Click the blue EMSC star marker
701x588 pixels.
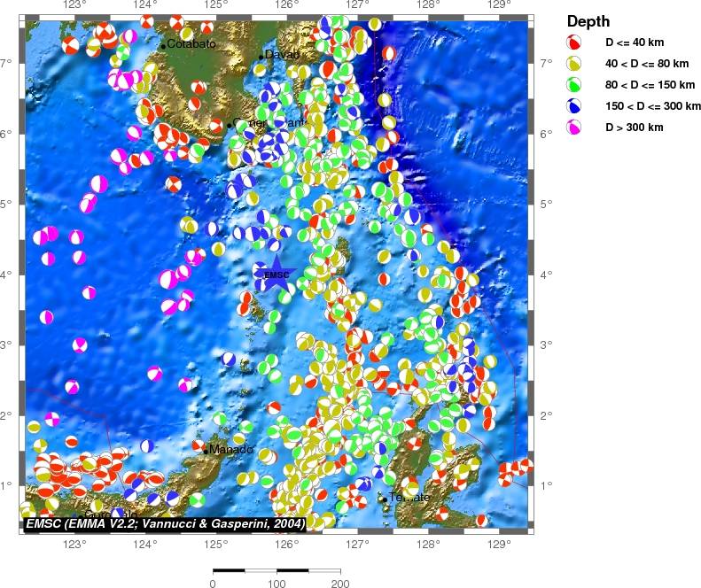[x=277, y=274]
